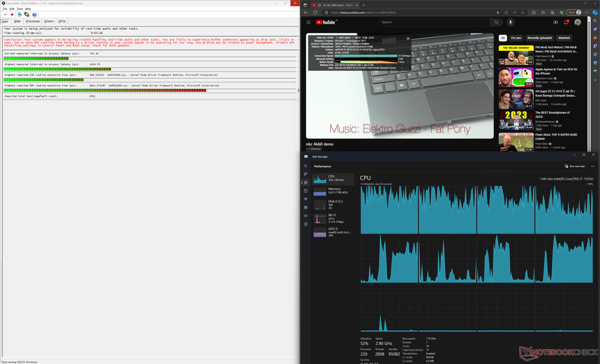Open Task Manager Users page icon

point(306,207)
